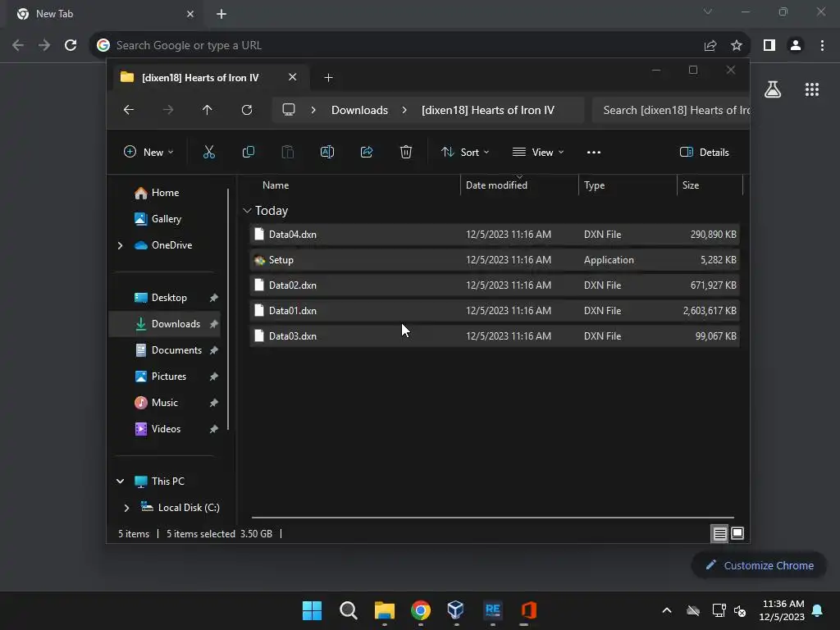This screenshot has height=630, width=840.
Task: Click the horizontal scrollbar in the file list
Action: [x=492, y=518]
